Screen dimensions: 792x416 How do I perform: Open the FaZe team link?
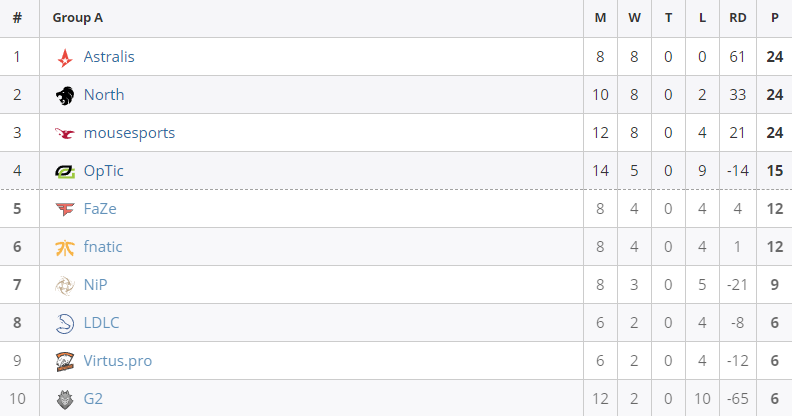(x=100, y=209)
